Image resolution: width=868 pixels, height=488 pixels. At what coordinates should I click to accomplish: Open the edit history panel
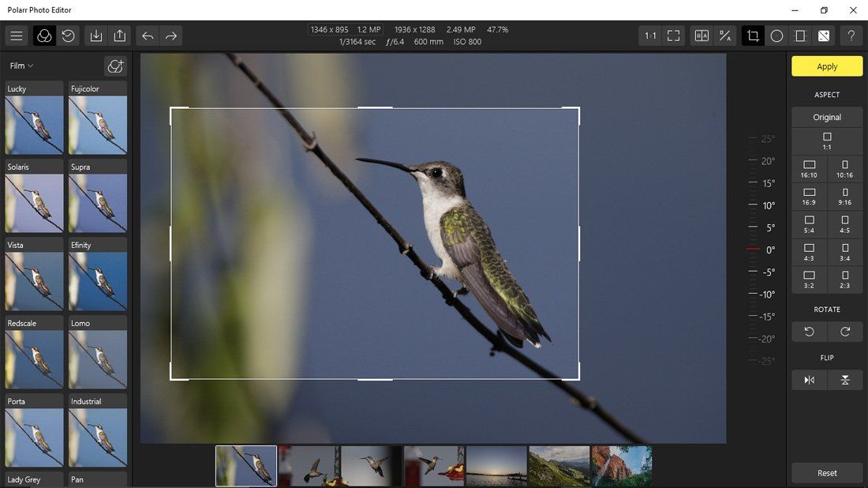[68, 36]
